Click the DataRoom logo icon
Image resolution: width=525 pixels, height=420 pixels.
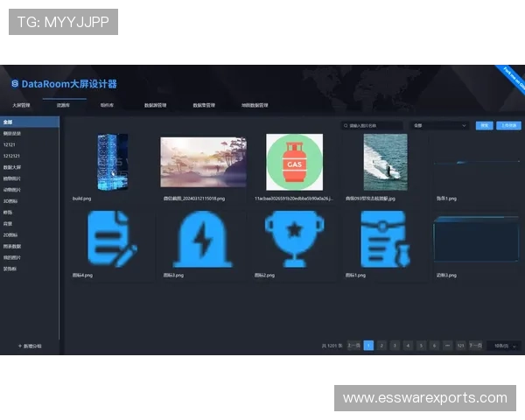click(15, 83)
